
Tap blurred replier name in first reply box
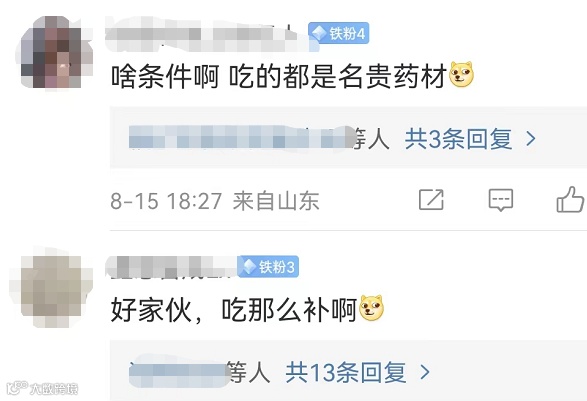[x=241, y=137]
